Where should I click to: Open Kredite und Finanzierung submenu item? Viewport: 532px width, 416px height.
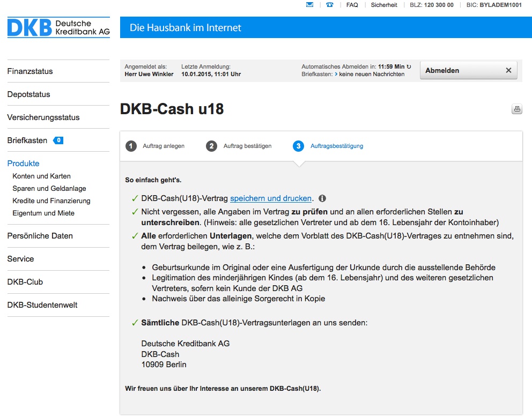tap(51, 200)
